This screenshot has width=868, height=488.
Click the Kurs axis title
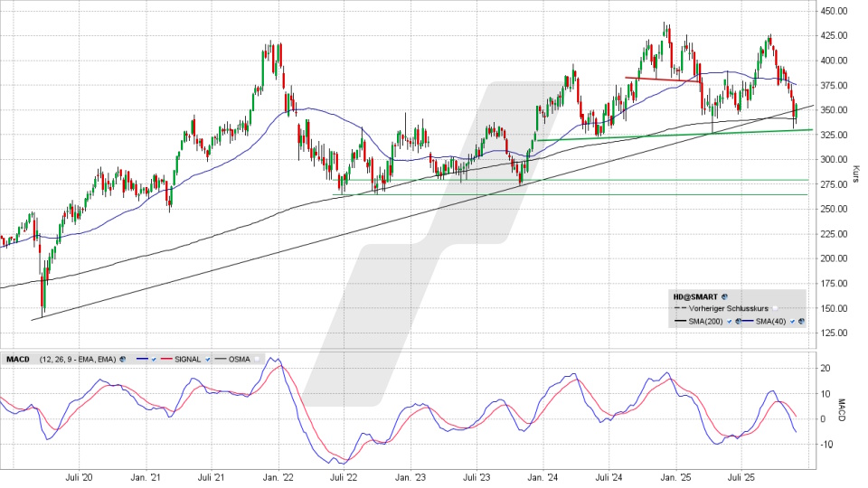click(855, 172)
